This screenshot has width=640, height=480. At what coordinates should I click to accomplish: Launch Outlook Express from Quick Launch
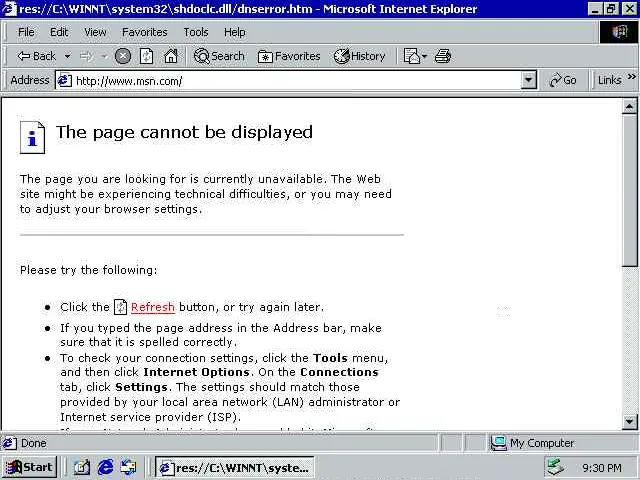pyautogui.click(x=129, y=467)
